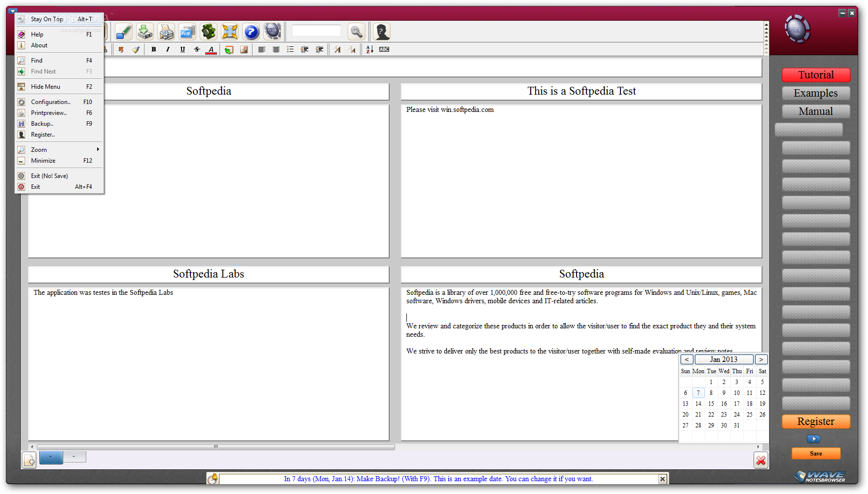868x494 pixels.
Task: Expand the Zoom submenu
Action: (x=60, y=150)
